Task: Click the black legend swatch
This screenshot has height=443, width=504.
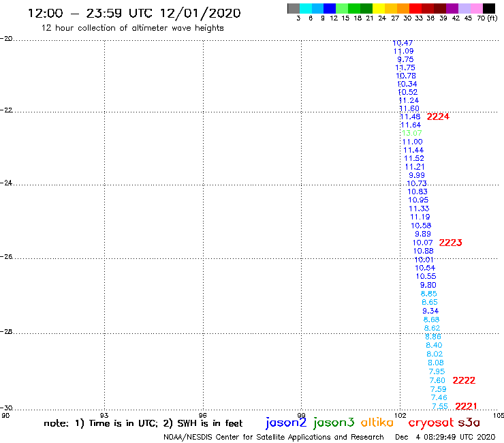Action: pyautogui.click(x=489, y=9)
